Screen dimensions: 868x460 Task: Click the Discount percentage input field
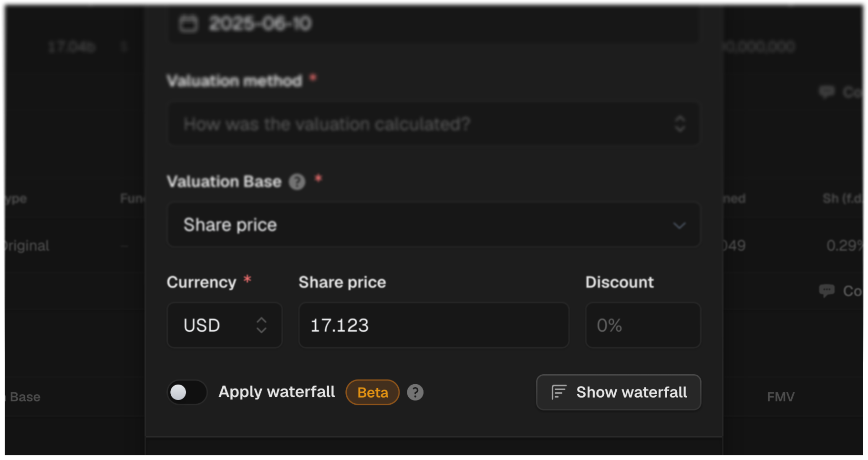[x=642, y=325]
